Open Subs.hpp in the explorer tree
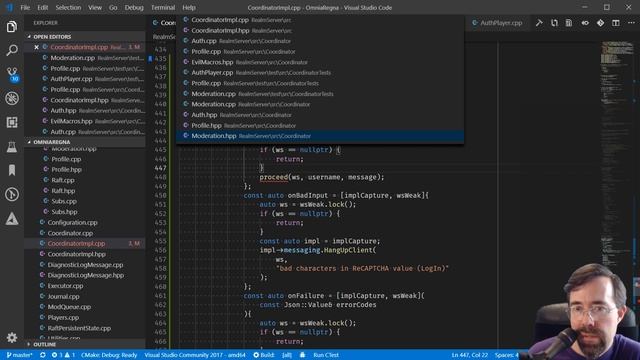Image resolution: width=640 pixels, height=360 pixels. click(x=85, y=212)
